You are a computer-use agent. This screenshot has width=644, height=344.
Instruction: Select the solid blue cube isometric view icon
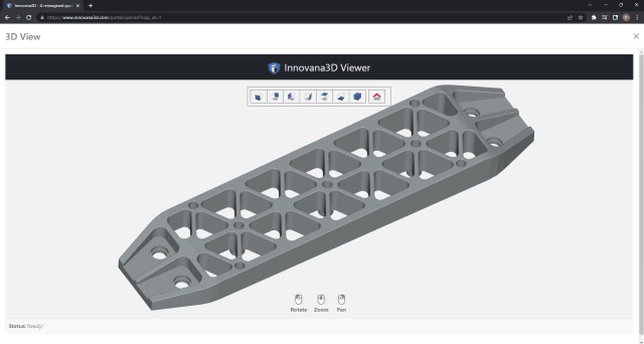(357, 97)
